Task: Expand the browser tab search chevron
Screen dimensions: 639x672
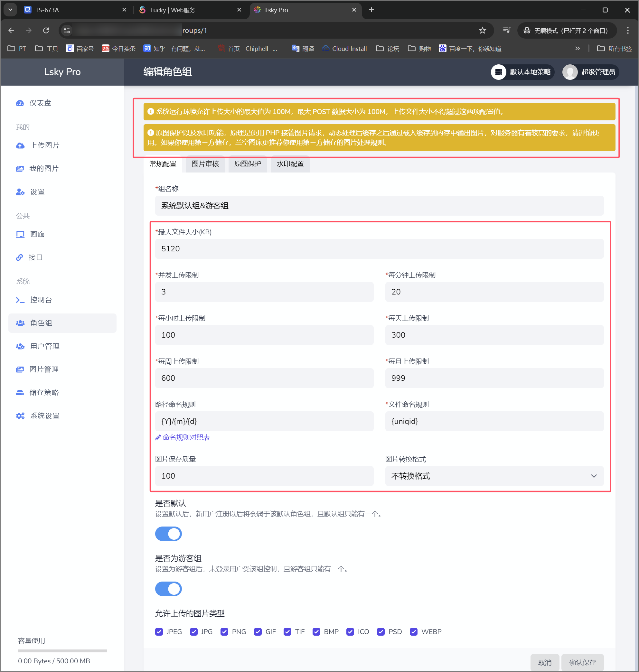Action: coord(10,10)
